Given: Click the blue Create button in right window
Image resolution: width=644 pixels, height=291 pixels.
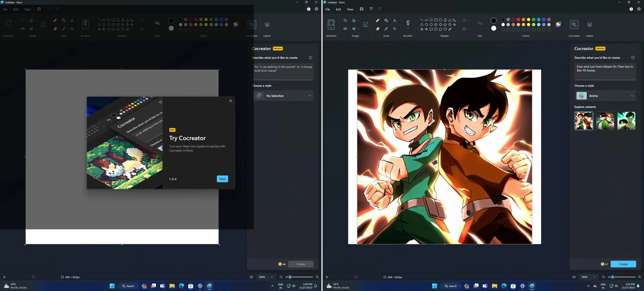Looking at the screenshot, I should point(623,264).
